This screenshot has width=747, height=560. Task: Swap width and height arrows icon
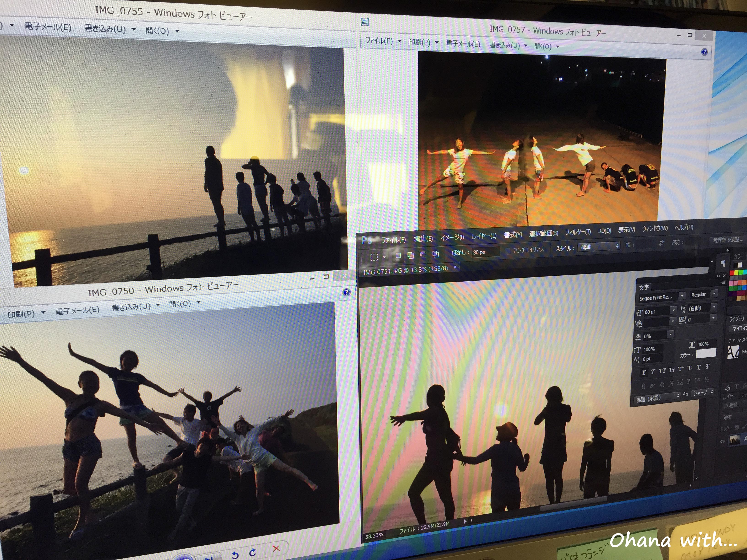coord(661,243)
